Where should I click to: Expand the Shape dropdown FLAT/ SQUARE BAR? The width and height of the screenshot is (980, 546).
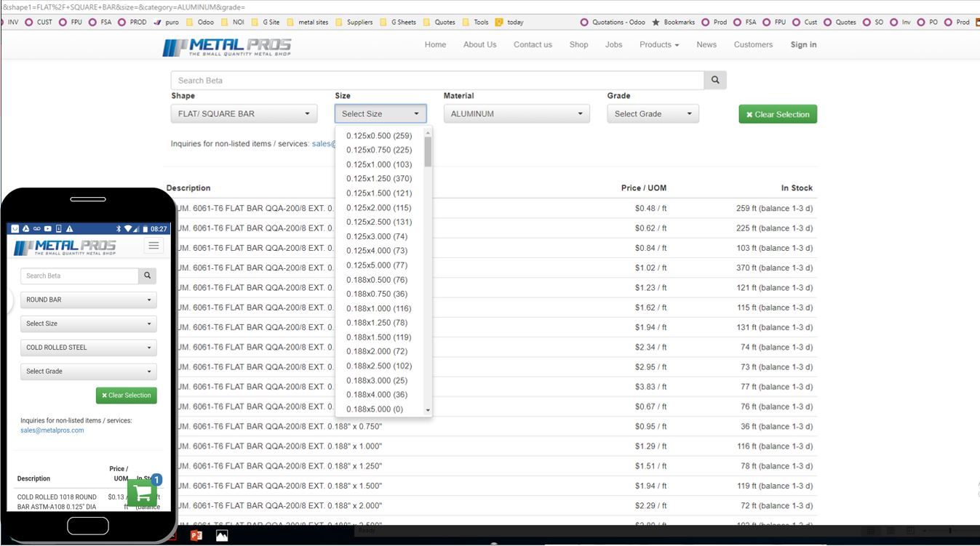point(244,113)
